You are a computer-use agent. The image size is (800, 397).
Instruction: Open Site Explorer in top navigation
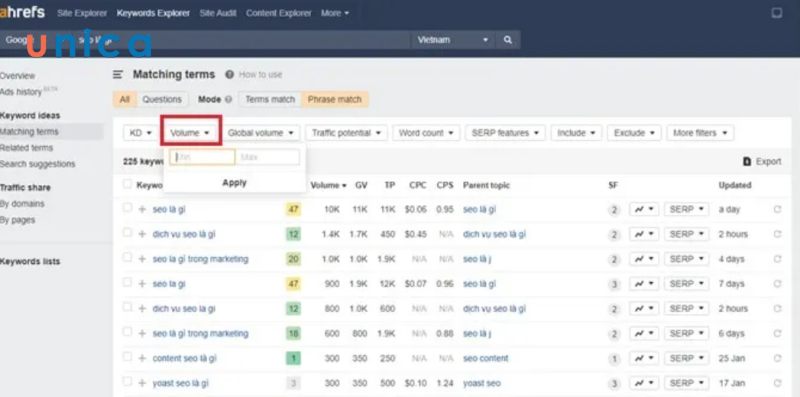(82, 13)
